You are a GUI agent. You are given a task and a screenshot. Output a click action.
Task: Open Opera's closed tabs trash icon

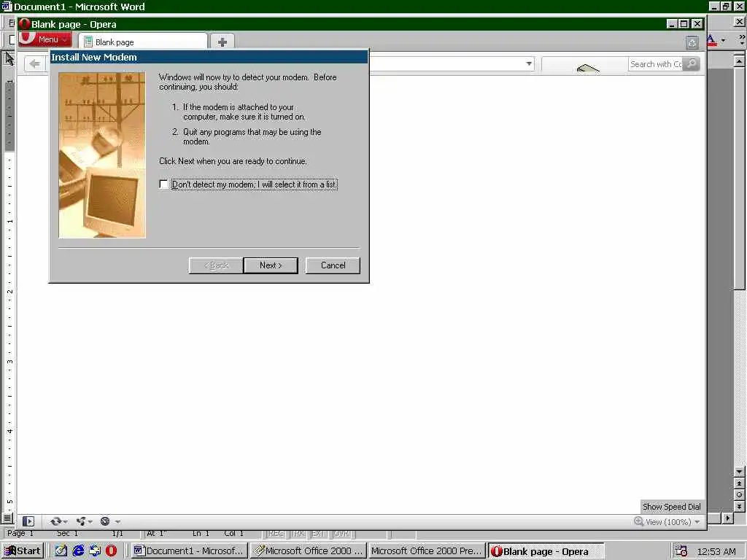click(692, 43)
